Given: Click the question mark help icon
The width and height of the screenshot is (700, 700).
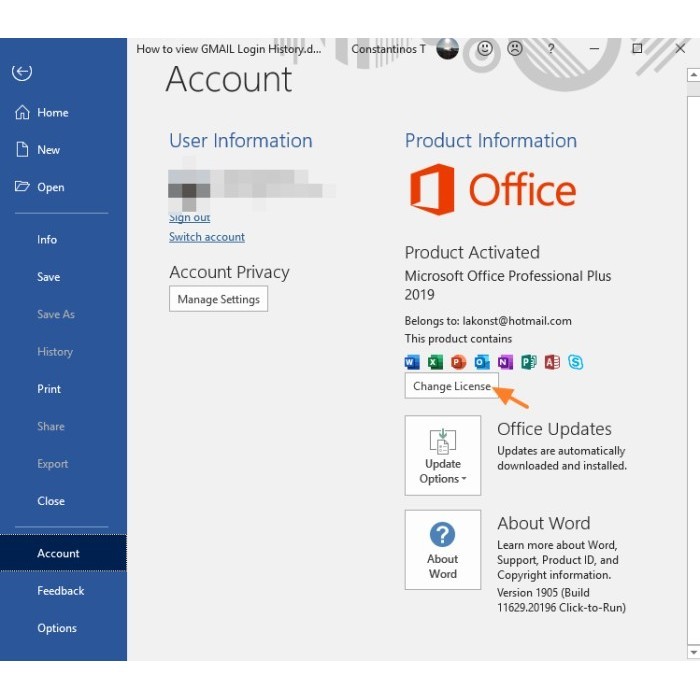Looking at the screenshot, I should coord(551,48).
